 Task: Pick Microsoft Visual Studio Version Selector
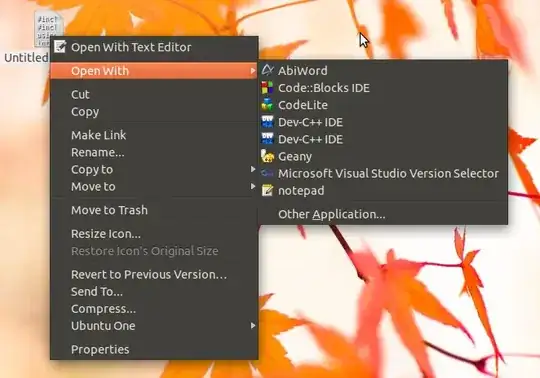384,174
